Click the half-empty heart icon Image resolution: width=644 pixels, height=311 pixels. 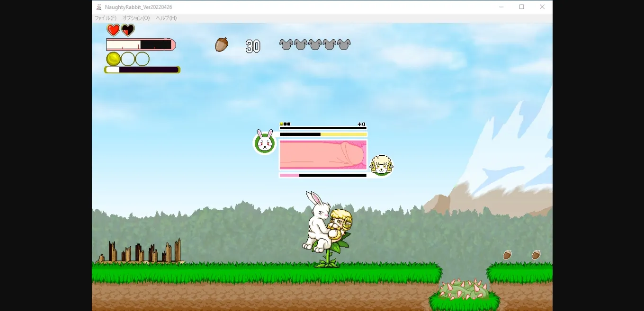[128, 30]
